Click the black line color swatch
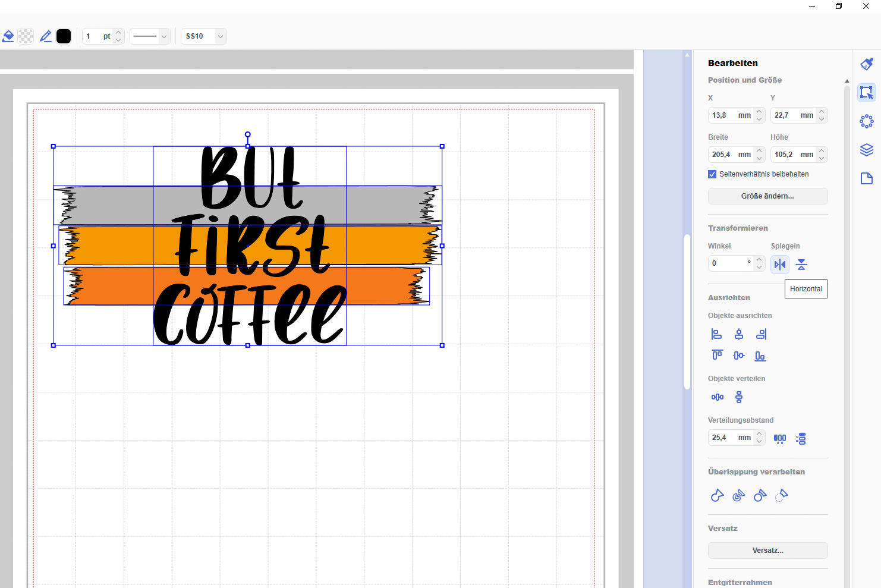 tap(64, 36)
